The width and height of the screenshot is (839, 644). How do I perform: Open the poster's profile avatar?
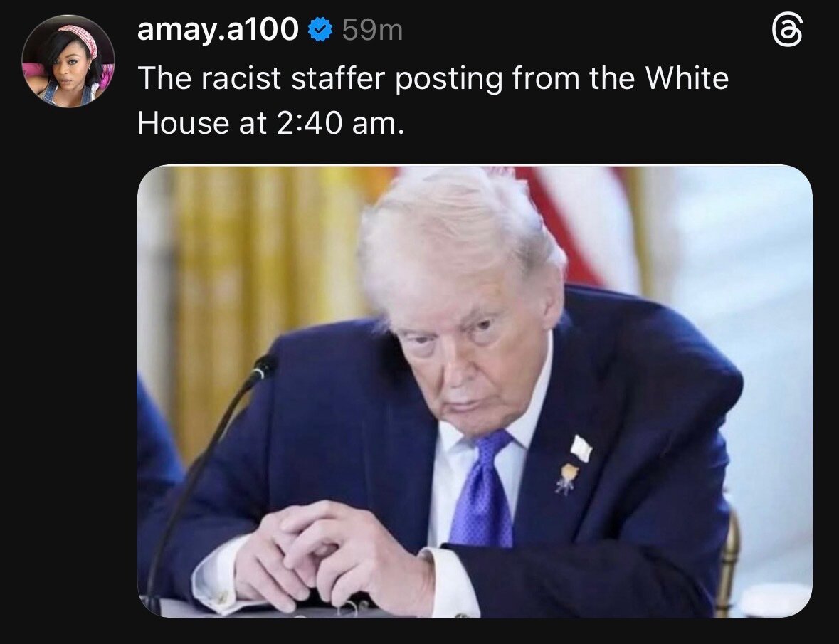tap(68, 61)
